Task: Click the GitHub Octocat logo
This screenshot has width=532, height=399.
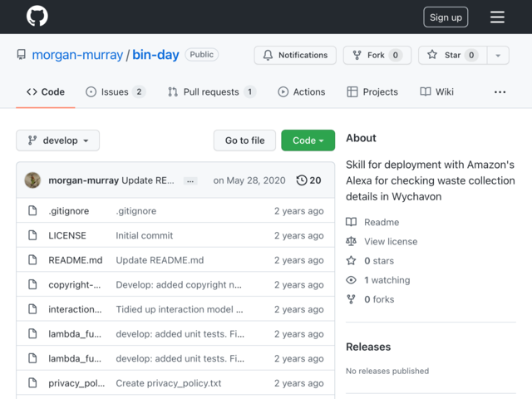Action: [37, 16]
